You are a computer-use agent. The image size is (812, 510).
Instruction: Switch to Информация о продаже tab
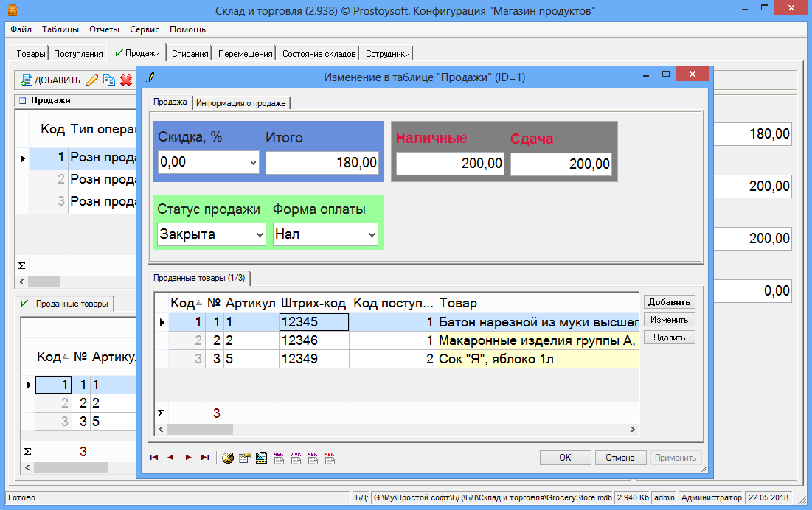point(240,103)
